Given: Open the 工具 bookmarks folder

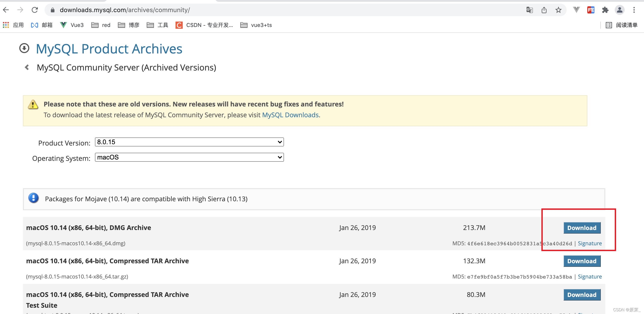Looking at the screenshot, I should 158,25.
